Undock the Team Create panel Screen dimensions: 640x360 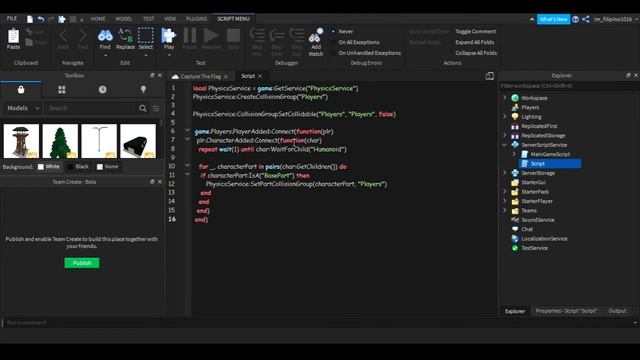[x=152, y=182]
